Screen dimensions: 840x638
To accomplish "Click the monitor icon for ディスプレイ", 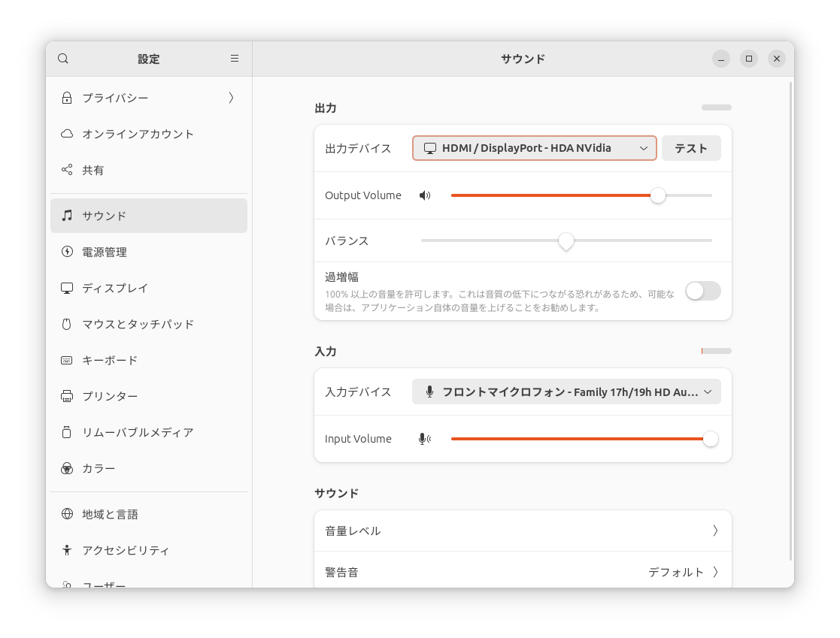I will [x=67, y=288].
